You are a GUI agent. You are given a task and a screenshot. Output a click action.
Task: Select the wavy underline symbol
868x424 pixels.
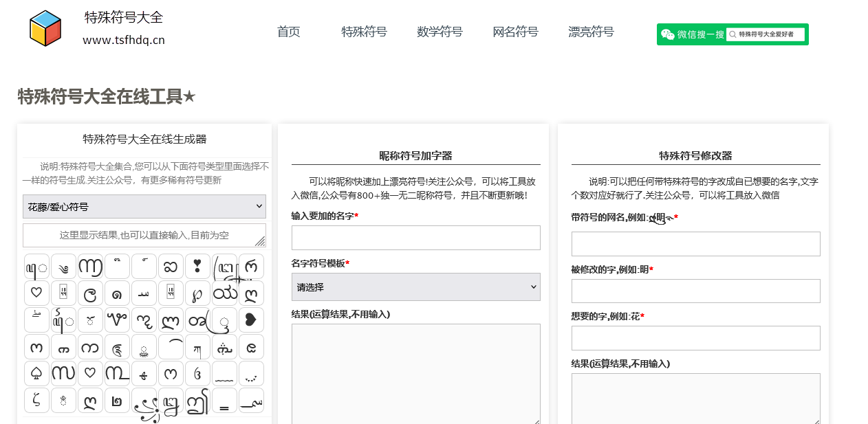click(x=224, y=373)
